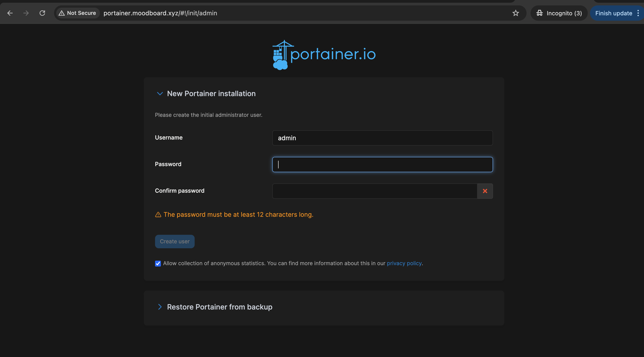
Task: Click red X icon beside Confirm password
Action: [x=485, y=191]
